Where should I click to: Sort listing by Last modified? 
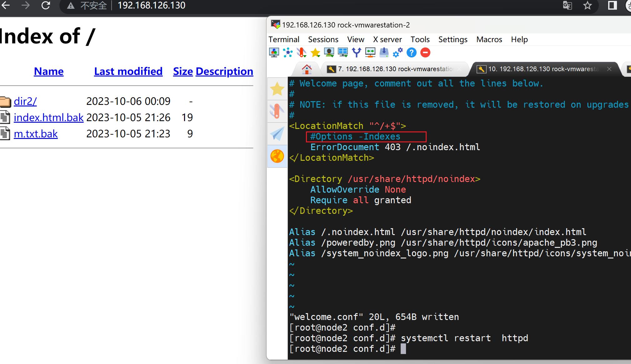[x=128, y=71]
